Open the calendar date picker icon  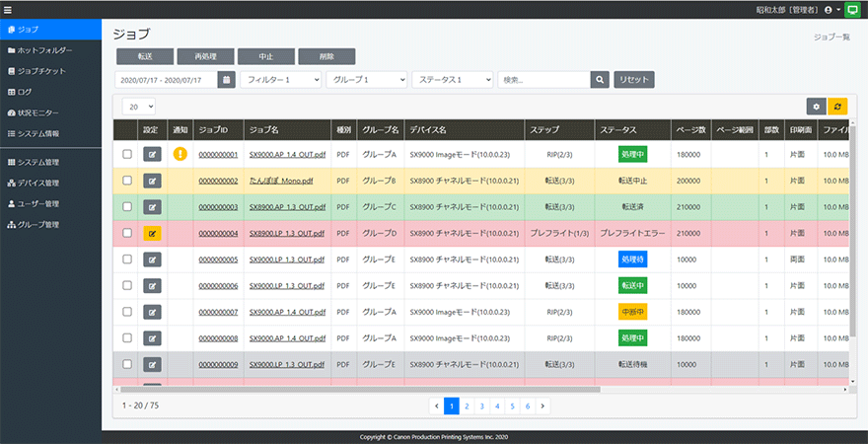tap(227, 80)
